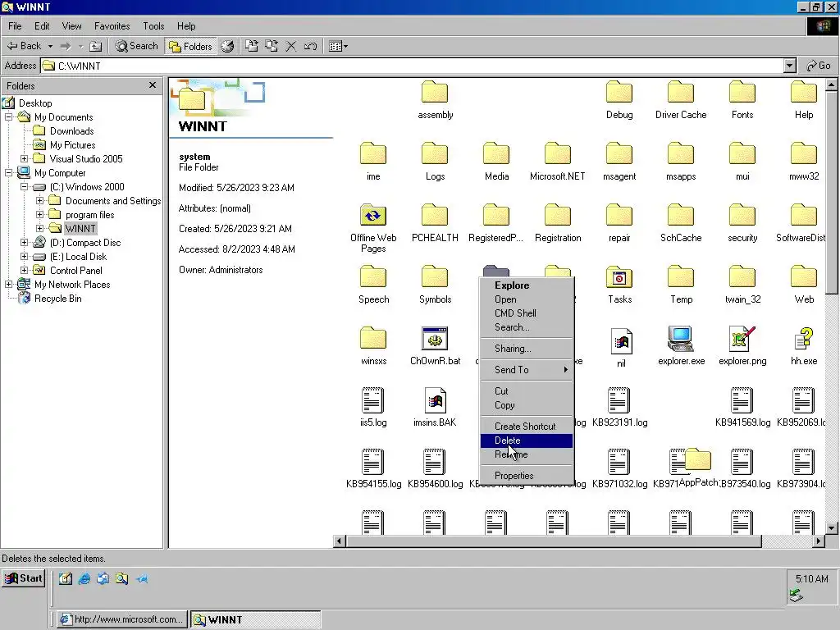
Task: Select the iis5.log file icon
Action: [373, 400]
